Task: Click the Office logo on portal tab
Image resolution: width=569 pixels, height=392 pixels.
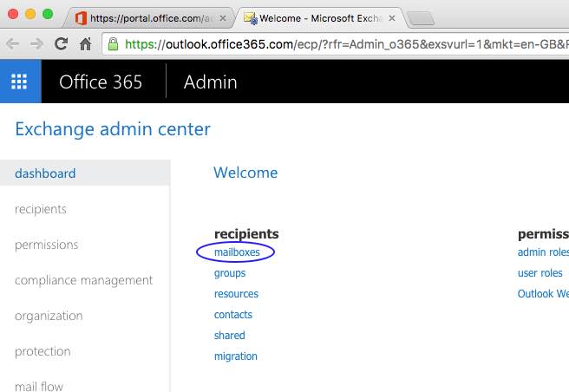Action: [81, 18]
